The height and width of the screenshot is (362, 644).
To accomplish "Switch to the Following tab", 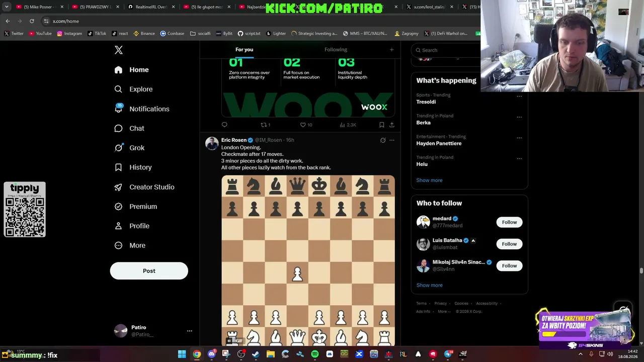I will tap(336, 49).
